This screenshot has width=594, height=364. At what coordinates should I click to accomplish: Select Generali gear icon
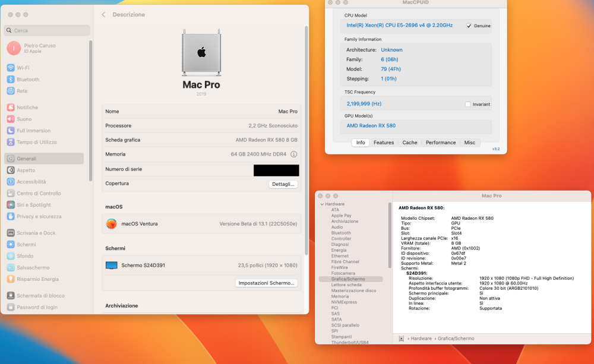(11, 159)
